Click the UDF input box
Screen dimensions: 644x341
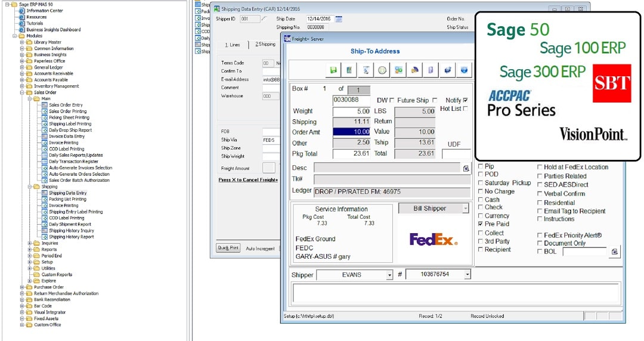pyautogui.click(x=456, y=154)
